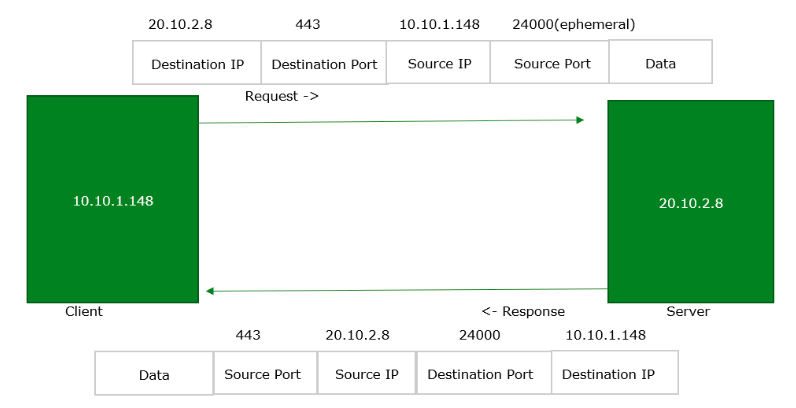Click the green Client box labeled 10.10.1.148
Screen dimensions: 796x408
click(112, 200)
